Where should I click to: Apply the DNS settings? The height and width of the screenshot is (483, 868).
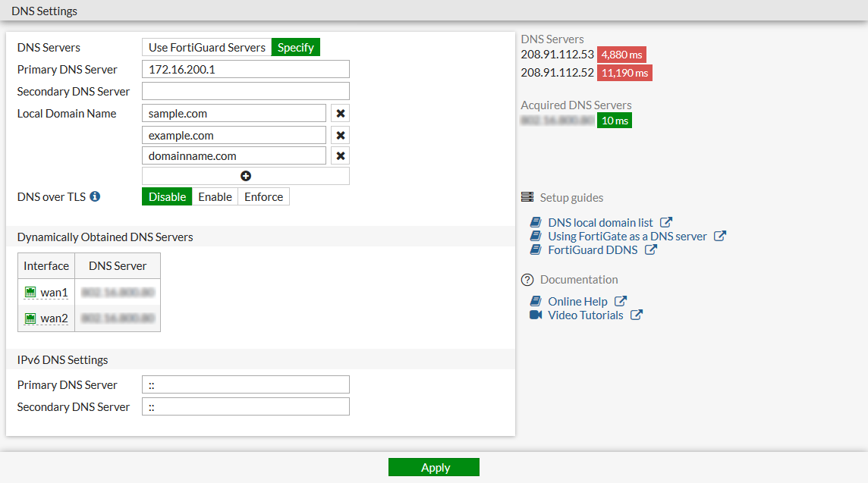click(x=434, y=468)
